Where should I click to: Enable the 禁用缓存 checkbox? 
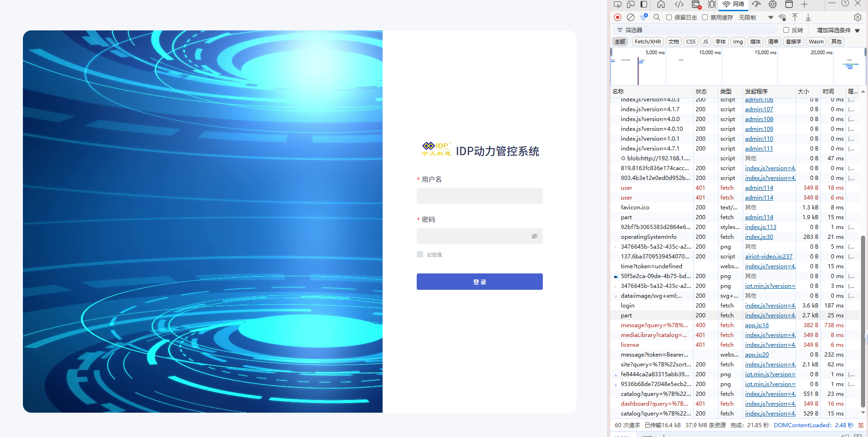(705, 17)
